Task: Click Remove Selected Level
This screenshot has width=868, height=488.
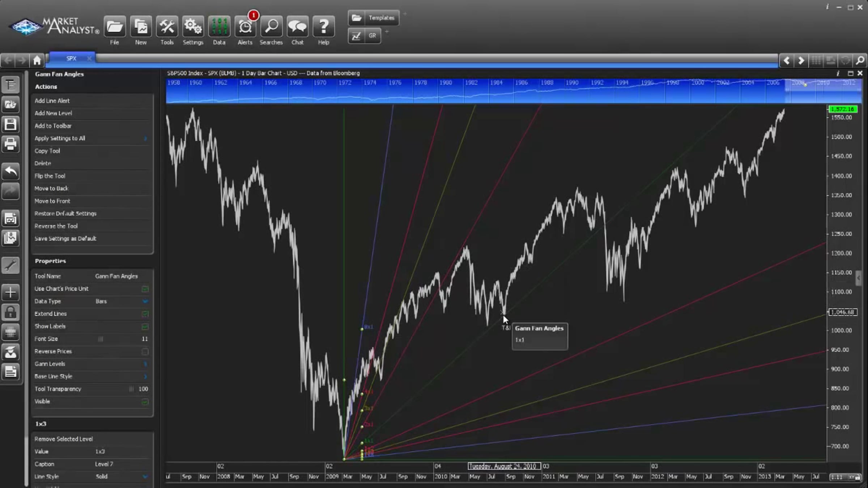Action: tap(64, 439)
